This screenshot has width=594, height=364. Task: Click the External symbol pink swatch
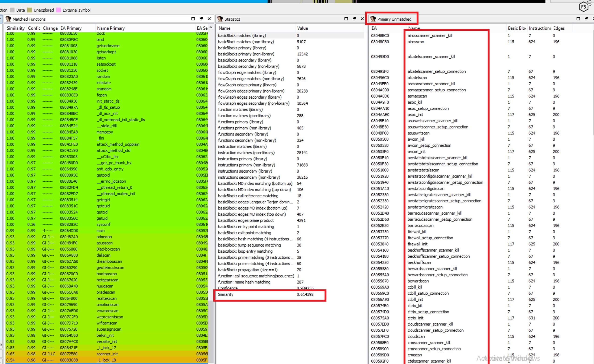(58, 10)
